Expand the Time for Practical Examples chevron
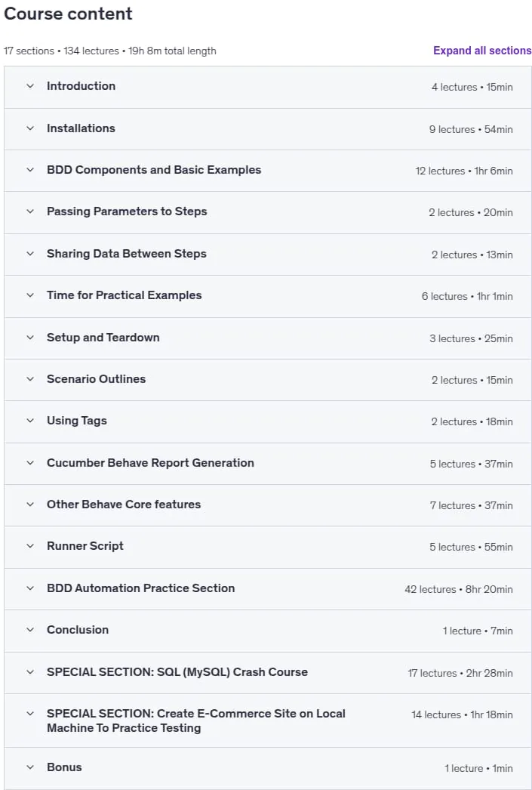The width and height of the screenshot is (532, 790). click(30, 295)
